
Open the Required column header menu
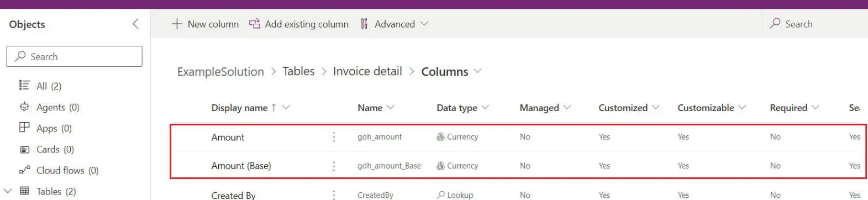coord(816,107)
